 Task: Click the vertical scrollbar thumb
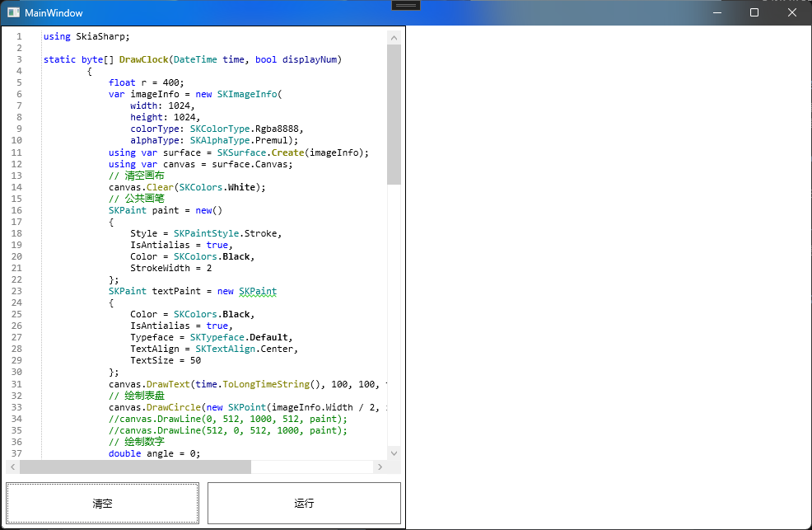pos(394,114)
